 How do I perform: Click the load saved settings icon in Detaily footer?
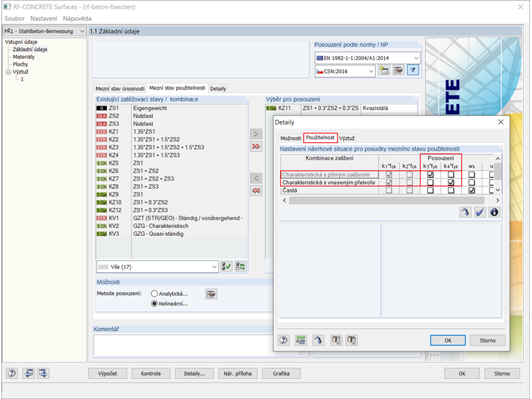[336, 340]
